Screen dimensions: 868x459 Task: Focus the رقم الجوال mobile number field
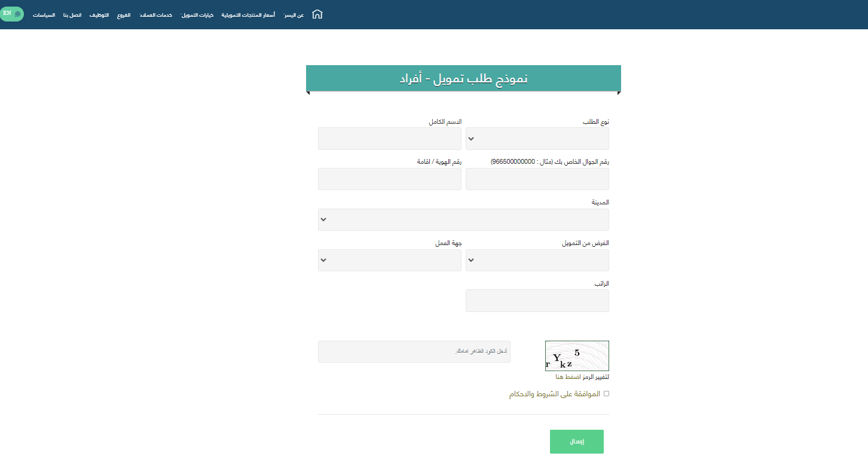point(537,179)
